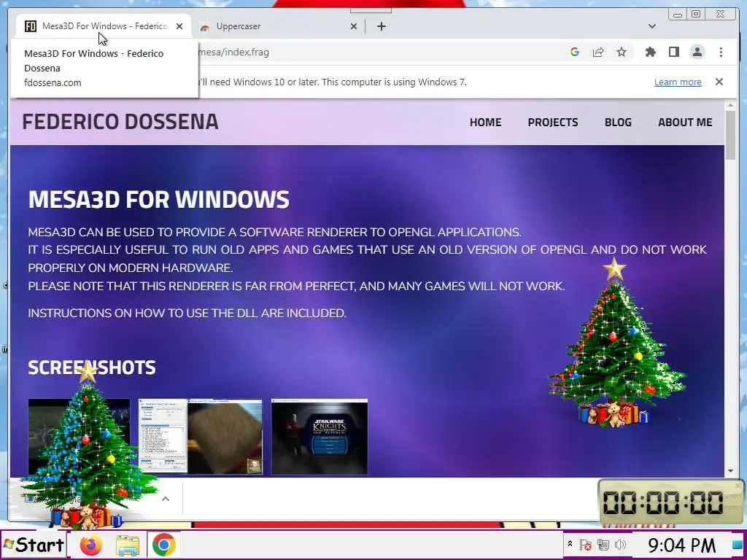Open the tab search dropdown arrow
Image resolution: width=747 pixels, height=560 pixels.
652,26
